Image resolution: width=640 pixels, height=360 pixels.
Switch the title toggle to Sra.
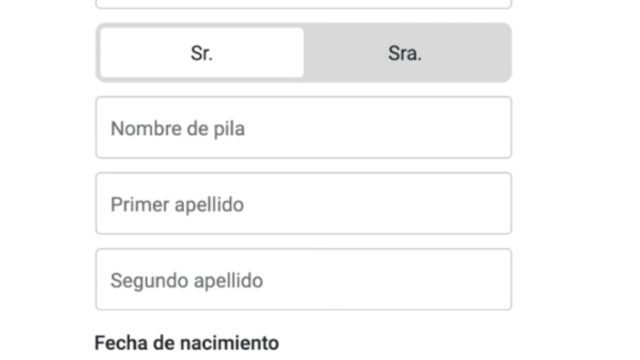tap(405, 53)
